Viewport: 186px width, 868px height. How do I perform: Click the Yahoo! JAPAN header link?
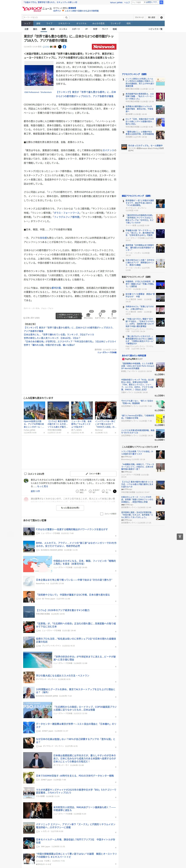pos(116,2)
